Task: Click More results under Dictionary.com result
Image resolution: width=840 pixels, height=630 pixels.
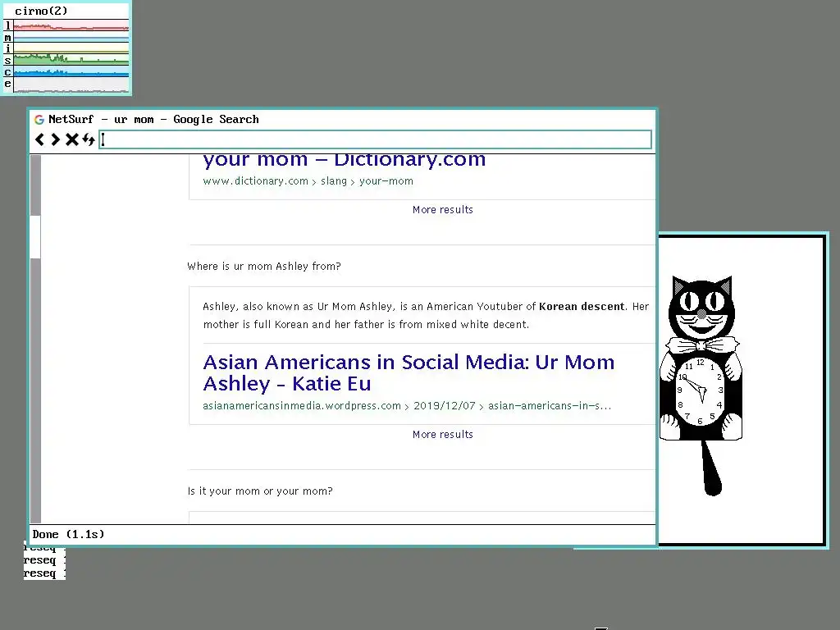Action: pyautogui.click(x=442, y=209)
